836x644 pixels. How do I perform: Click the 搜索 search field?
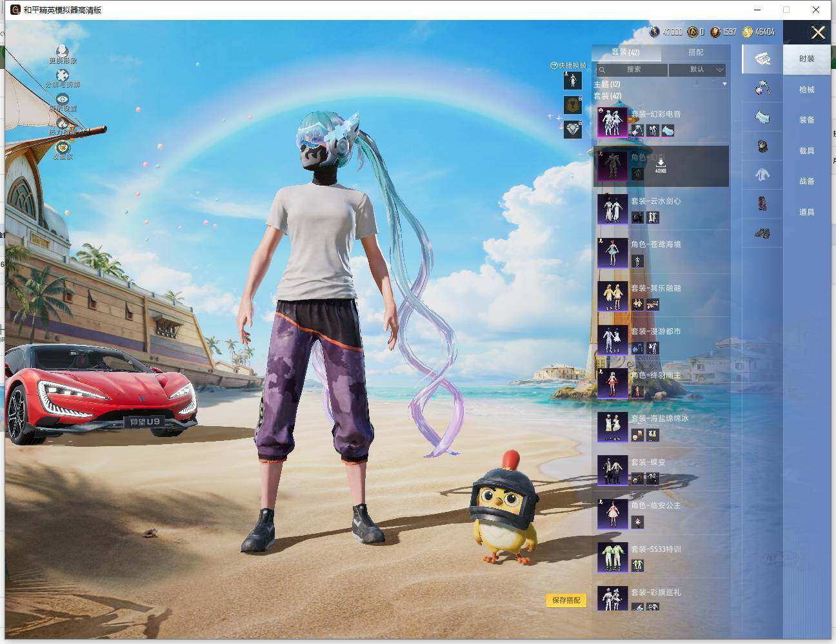[x=632, y=70]
